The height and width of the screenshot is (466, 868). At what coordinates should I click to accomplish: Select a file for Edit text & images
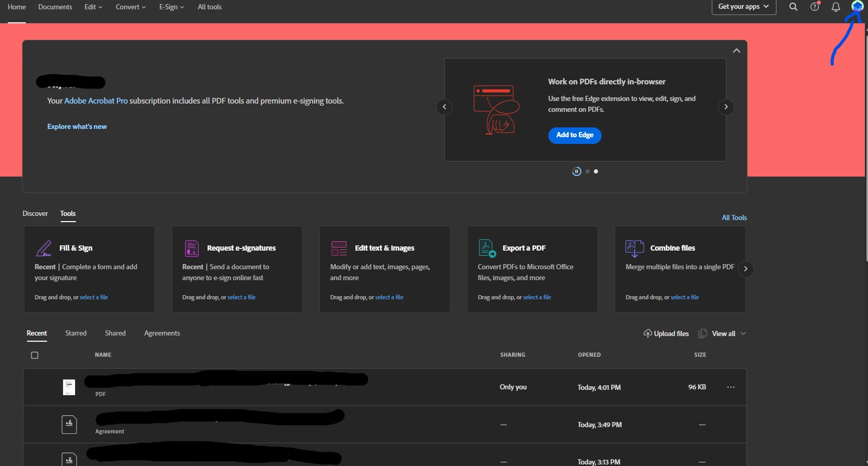click(389, 298)
